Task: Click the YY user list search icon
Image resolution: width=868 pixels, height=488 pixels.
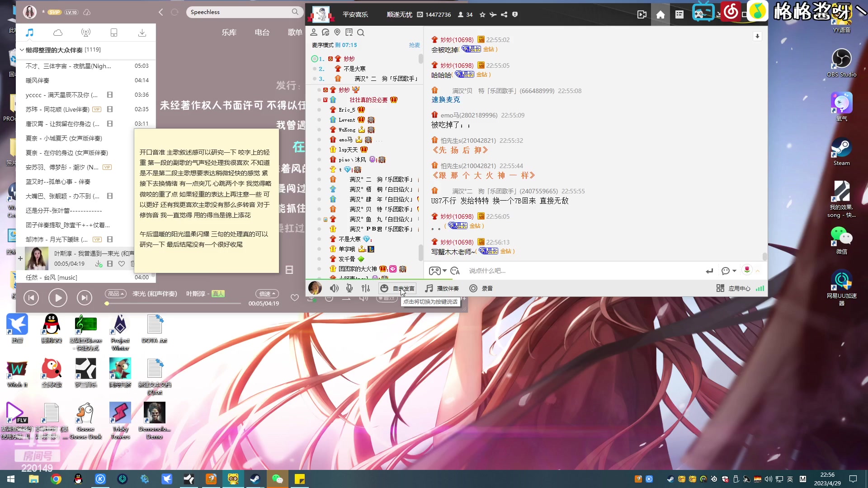Action: (x=361, y=32)
